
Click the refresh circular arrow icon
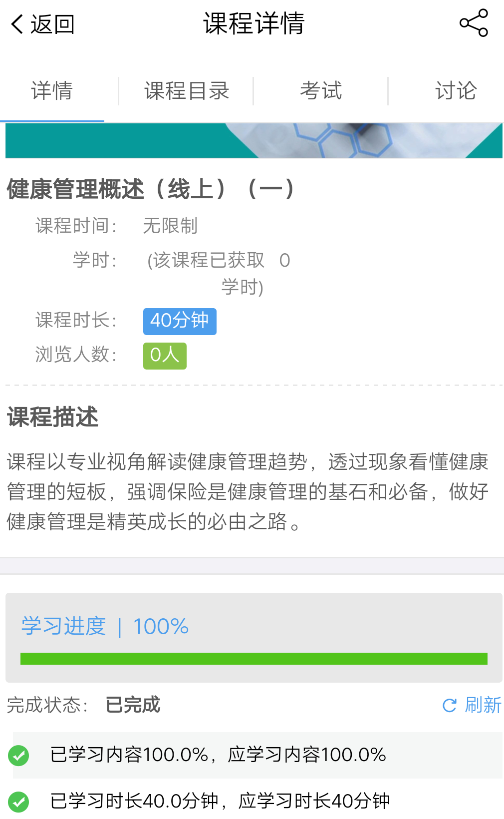click(450, 705)
